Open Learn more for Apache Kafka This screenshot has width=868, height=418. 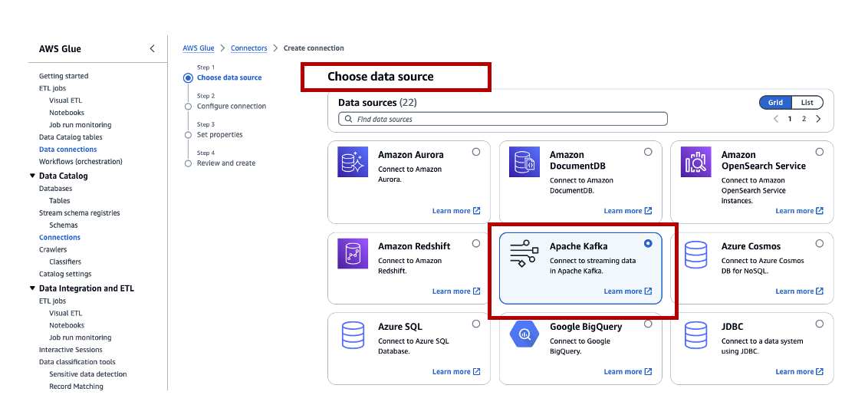click(x=628, y=291)
